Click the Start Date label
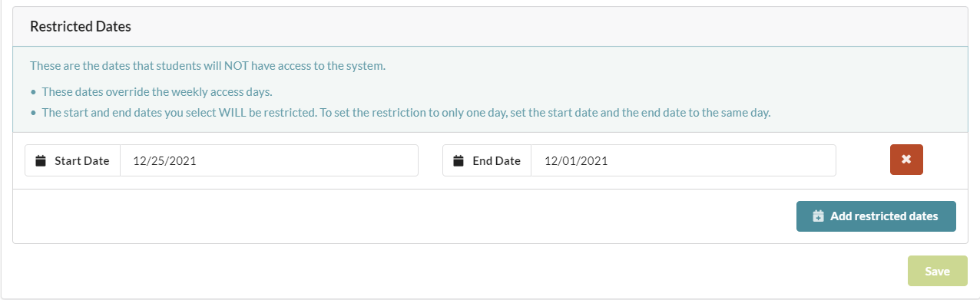The width and height of the screenshot is (980, 300). [82, 161]
